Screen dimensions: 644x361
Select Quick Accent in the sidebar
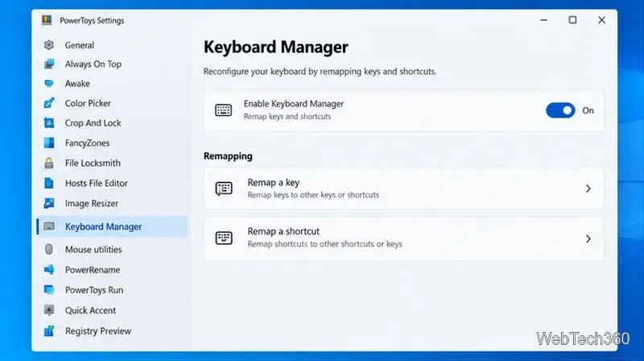pyautogui.click(x=90, y=310)
